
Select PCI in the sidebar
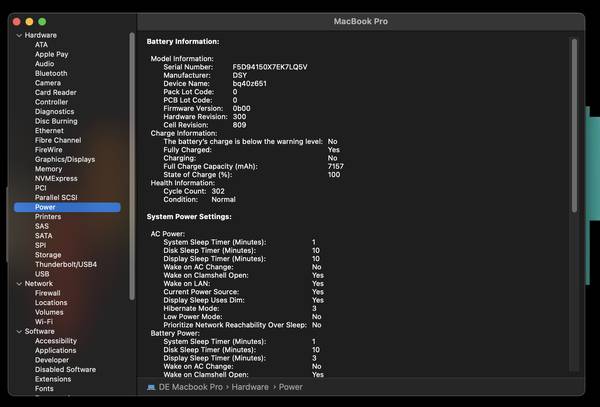(x=41, y=188)
